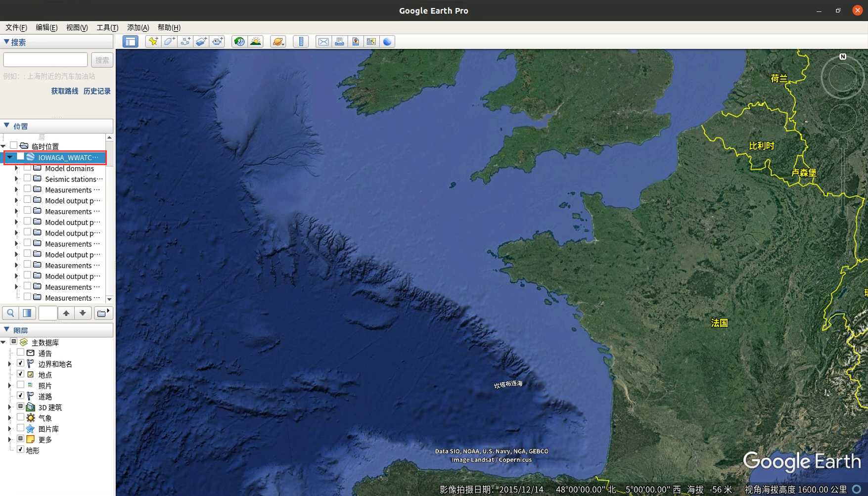The width and height of the screenshot is (868, 496).
Task: Switch between planets with the Saturn icon
Action: pos(278,42)
